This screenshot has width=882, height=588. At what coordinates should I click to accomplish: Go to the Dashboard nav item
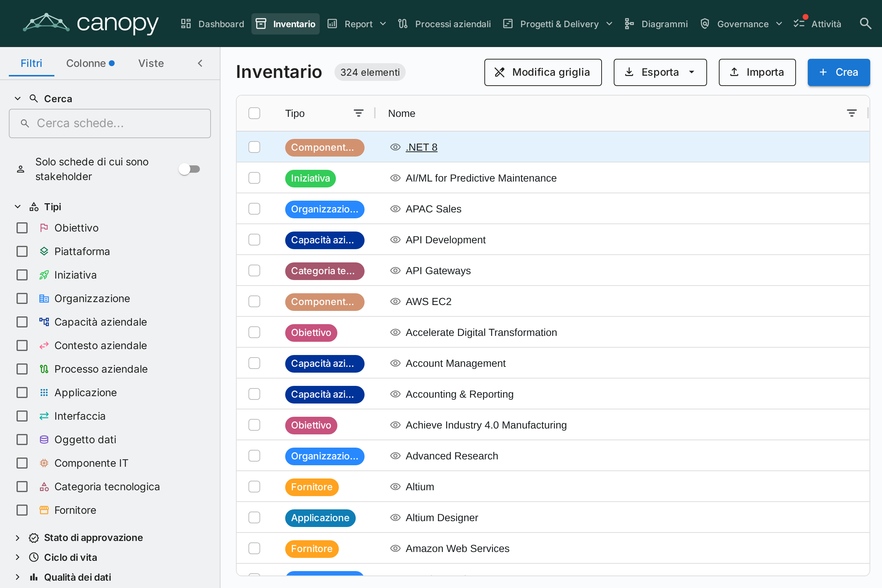click(213, 24)
